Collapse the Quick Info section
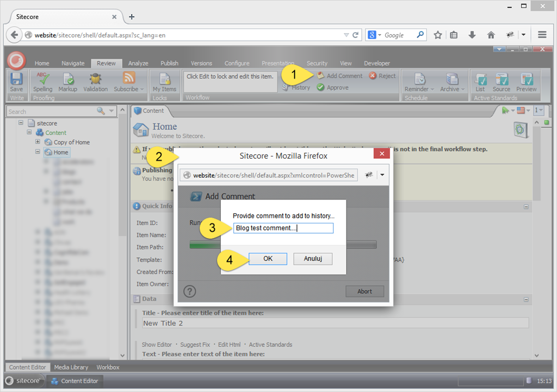 coord(525,207)
